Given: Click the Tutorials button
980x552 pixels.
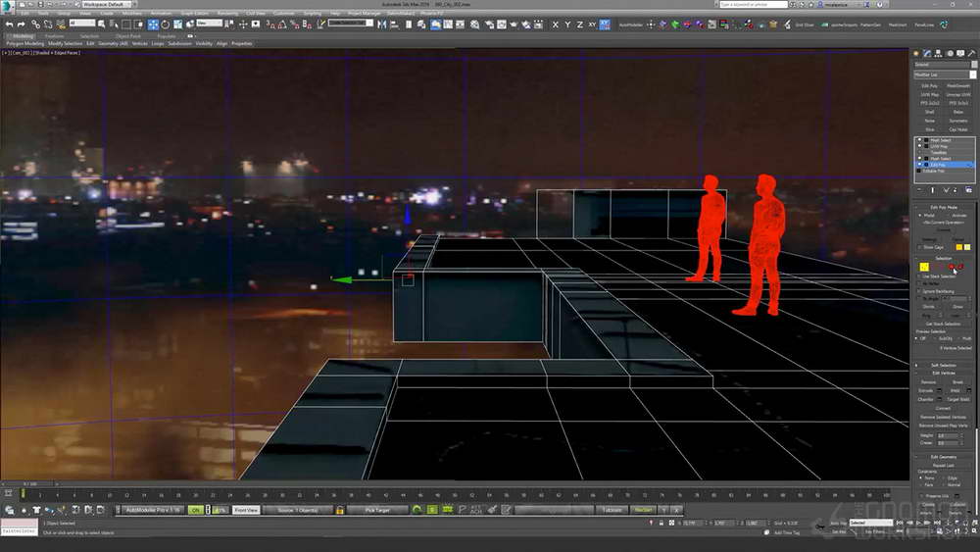Looking at the screenshot, I should (x=612, y=510).
